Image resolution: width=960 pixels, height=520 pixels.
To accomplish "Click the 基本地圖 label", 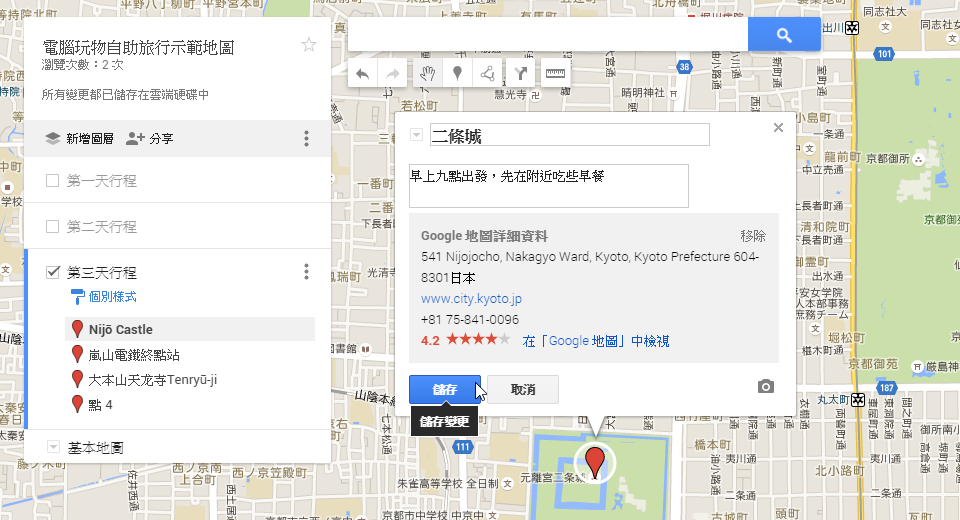I will point(96,448).
